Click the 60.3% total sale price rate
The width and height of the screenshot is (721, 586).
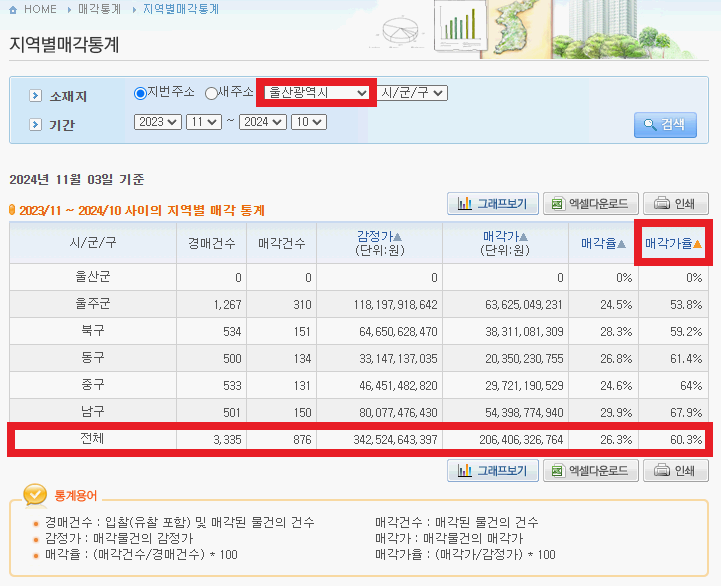686,440
